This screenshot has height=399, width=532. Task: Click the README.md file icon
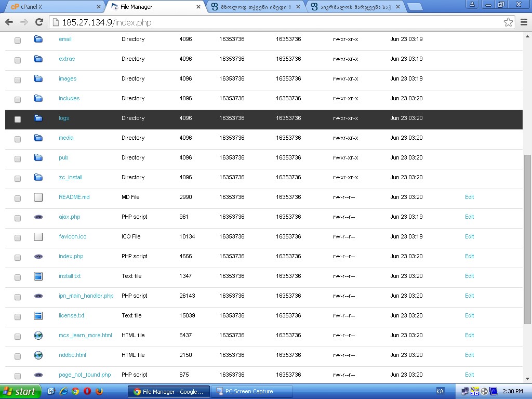point(38,197)
